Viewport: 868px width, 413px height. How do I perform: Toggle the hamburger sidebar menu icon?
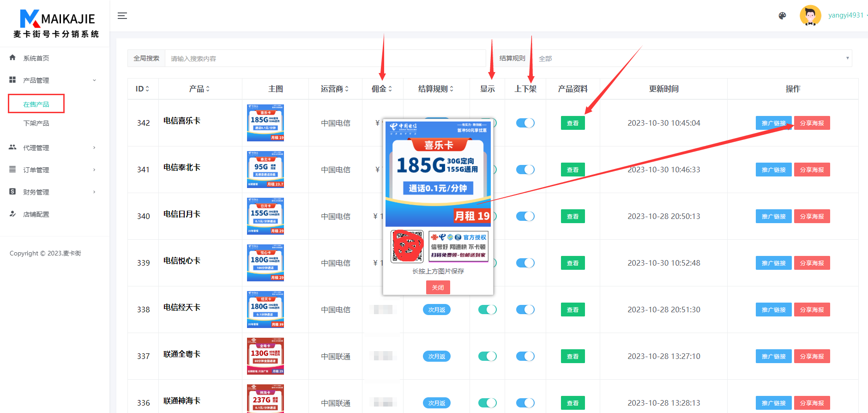coord(122,16)
